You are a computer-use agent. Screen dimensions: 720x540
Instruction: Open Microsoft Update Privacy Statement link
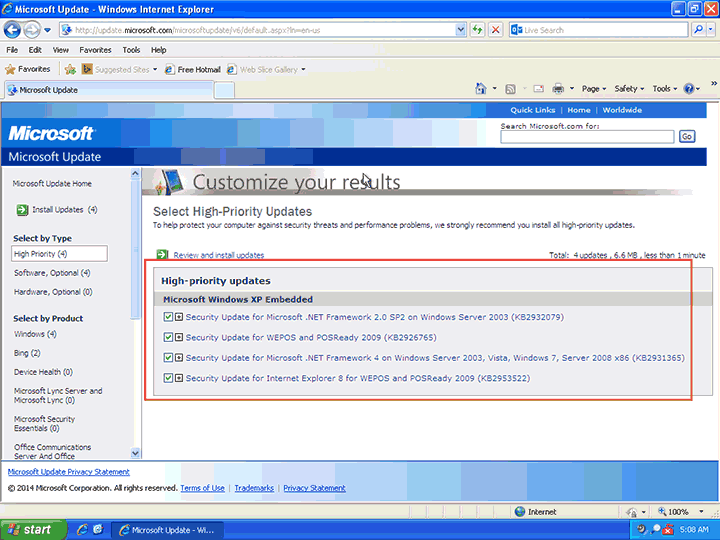pos(69,472)
